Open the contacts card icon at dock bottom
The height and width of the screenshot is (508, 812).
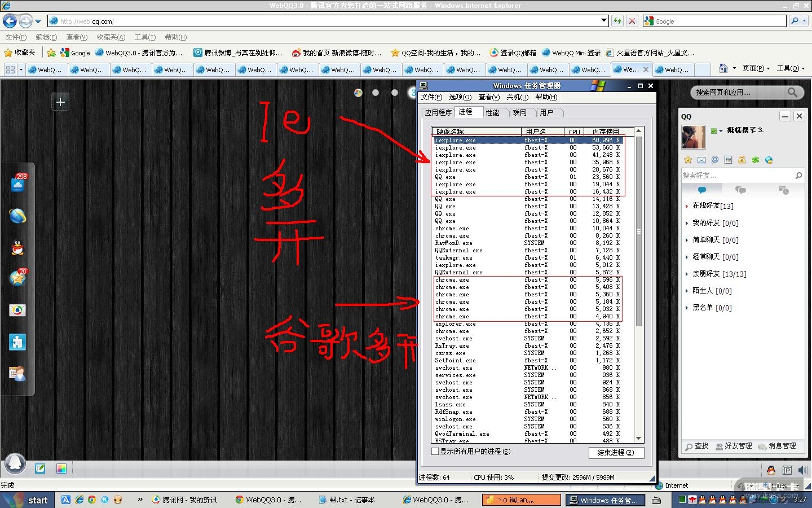(x=17, y=373)
